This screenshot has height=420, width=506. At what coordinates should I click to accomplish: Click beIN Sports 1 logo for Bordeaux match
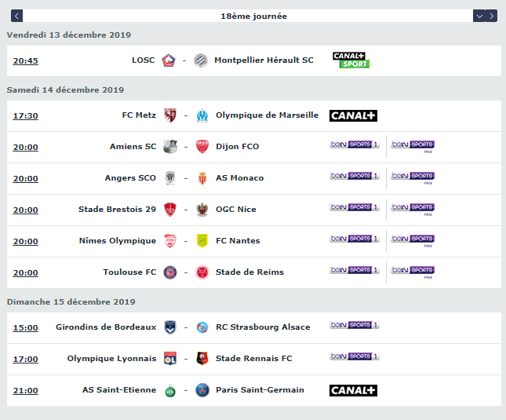355,325
